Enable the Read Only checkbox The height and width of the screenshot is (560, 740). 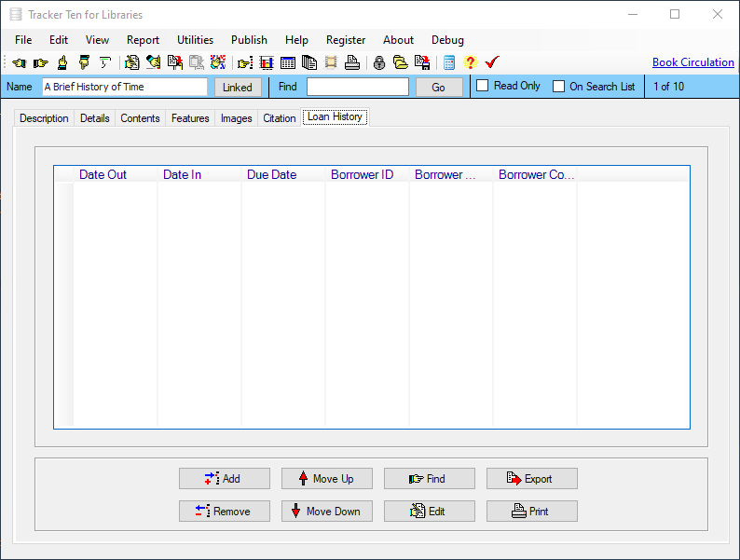coord(483,86)
